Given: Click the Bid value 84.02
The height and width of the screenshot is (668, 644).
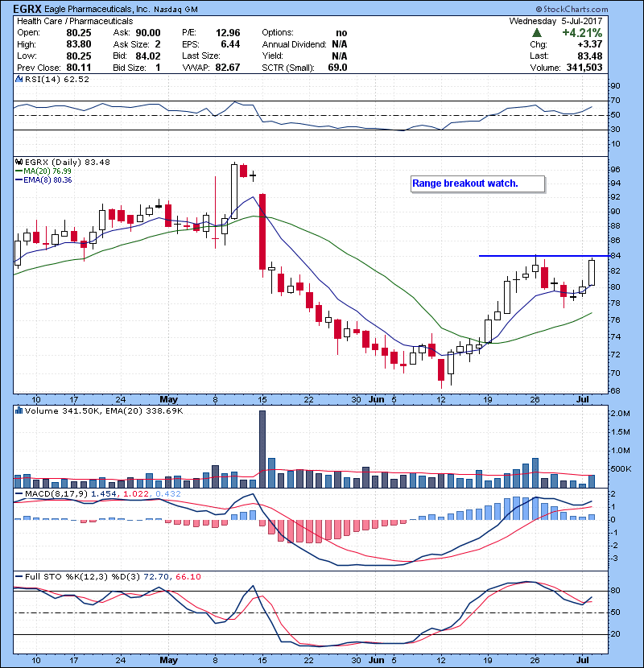Looking at the screenshot, I should click(x=148, y=56).
